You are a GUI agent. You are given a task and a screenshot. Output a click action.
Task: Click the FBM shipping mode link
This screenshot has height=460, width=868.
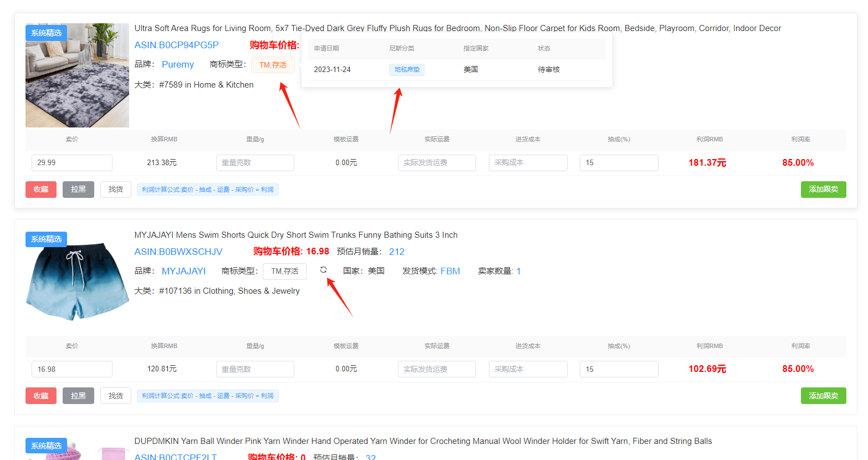coord(450,271)
